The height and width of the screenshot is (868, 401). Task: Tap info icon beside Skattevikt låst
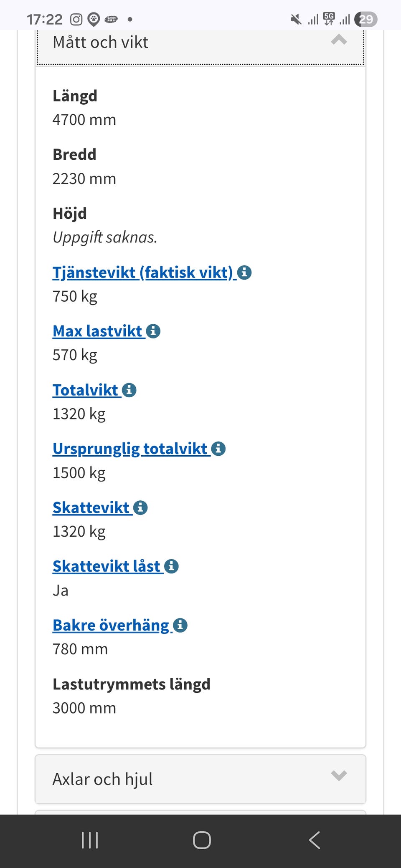(172, 567)
